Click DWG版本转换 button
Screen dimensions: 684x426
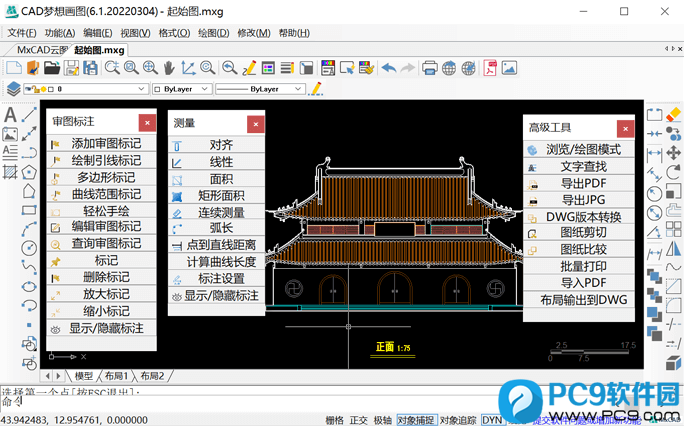pos(579,217)
